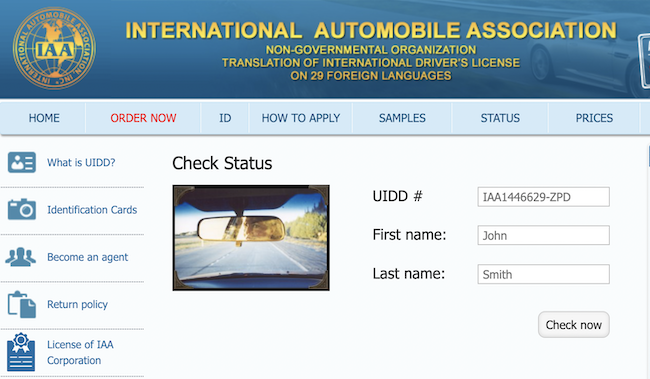The image size is (650, 379).
Task: Click the rearview mirror road photo
Action: 251,238
